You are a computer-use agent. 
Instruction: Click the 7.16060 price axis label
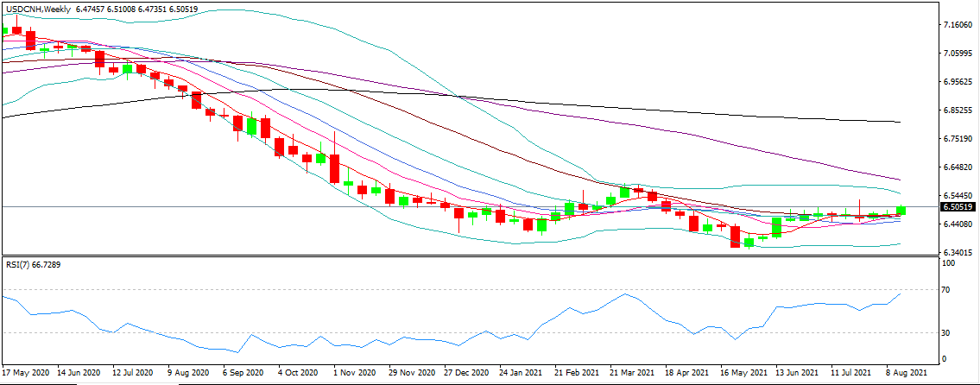pos(959,25)
